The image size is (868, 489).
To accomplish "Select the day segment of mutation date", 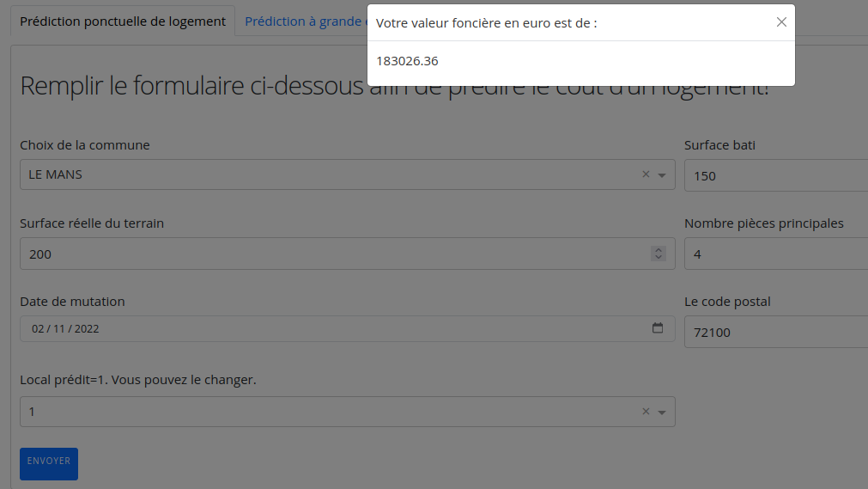I will (x=37, y=329).
